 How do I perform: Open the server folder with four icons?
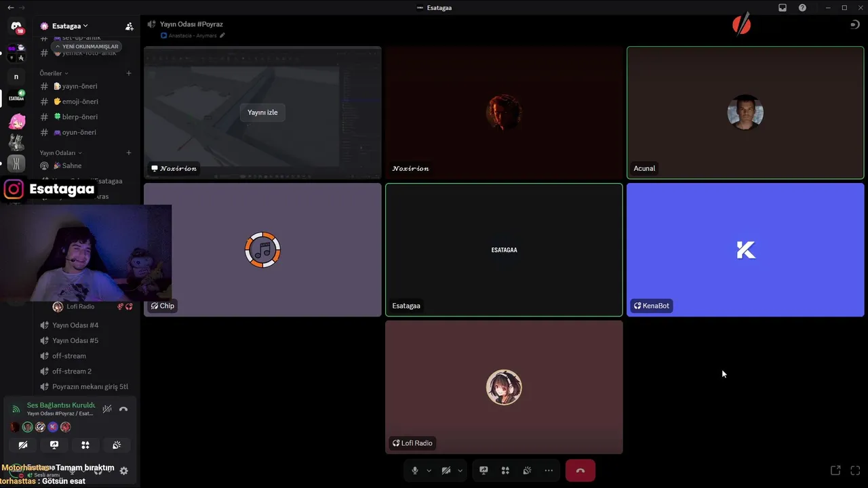[16, 52]
